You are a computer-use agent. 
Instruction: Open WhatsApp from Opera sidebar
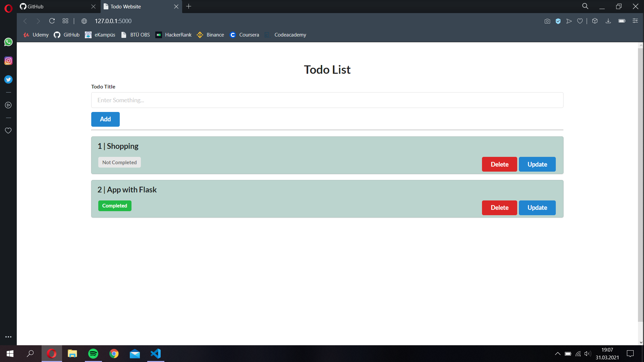8,42
